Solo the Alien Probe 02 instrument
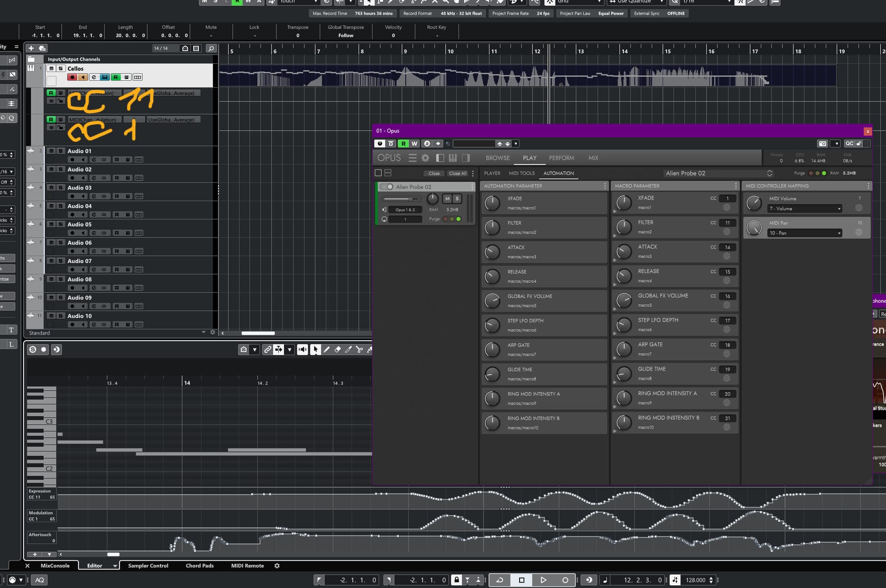Image resolution: width=886 pixels, height=588 pixels. coord(457,198)
